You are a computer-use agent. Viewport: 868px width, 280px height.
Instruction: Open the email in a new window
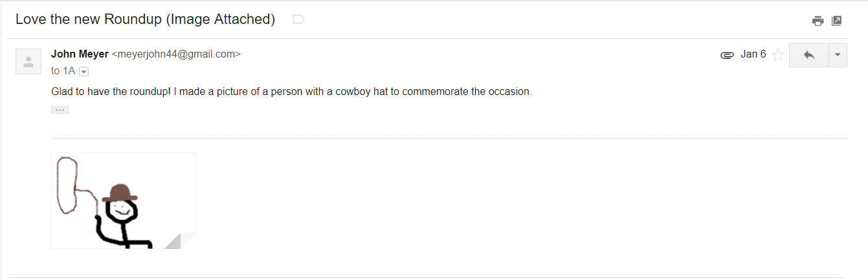[x=836, y=21]
